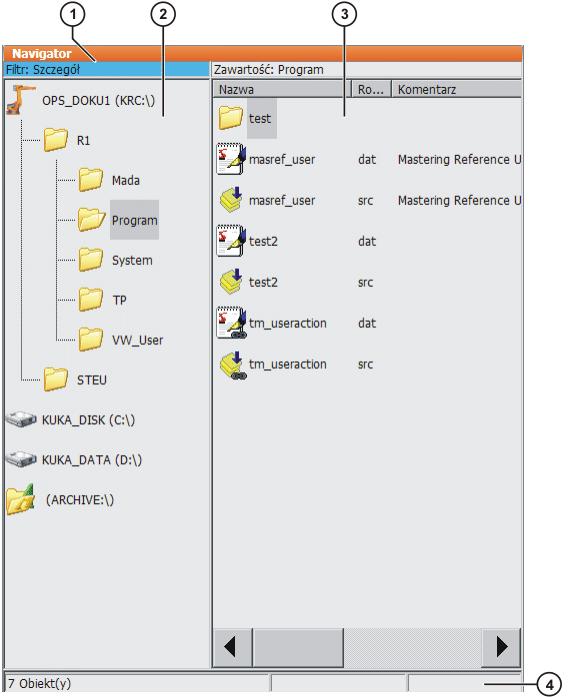Select the test folder name
The width and height of the screenshot is (570, 697).
click(x=261, y=118)
